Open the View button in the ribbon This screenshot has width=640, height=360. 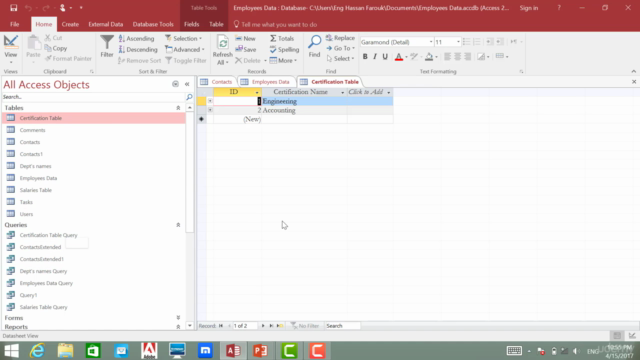[x=11, y=49]
